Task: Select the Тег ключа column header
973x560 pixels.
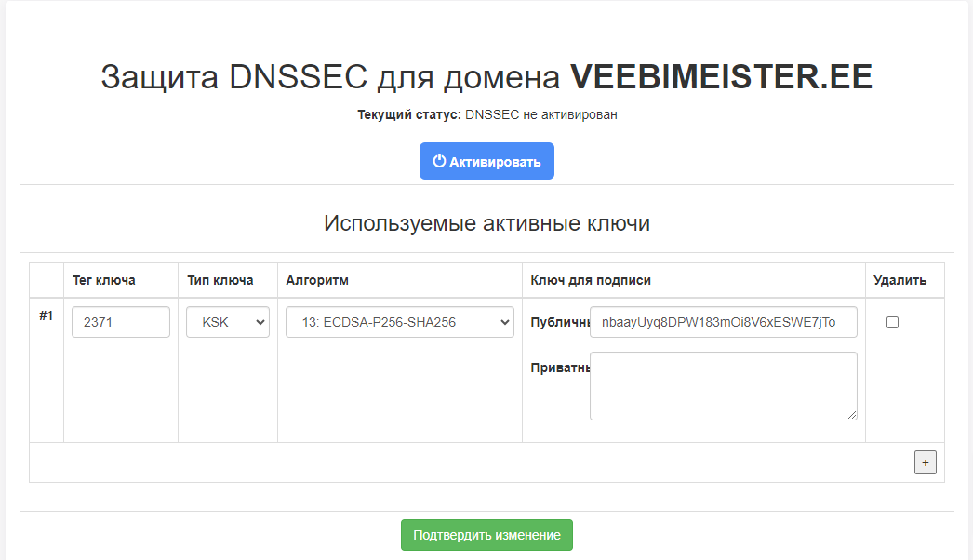Action: tap(104, 280)
